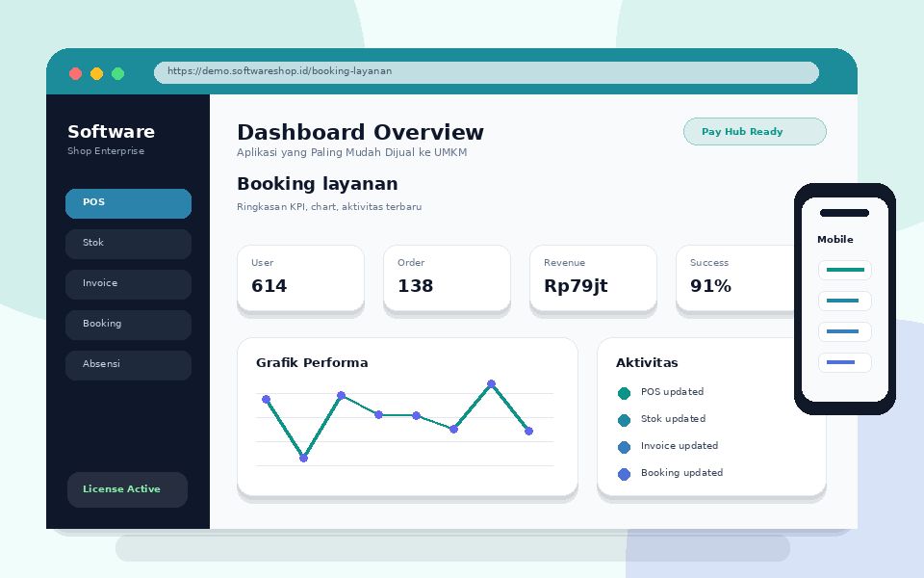Tap the first teal item in Mobile preview
Image resolution: width=924 pixels, height=578 pixels.
[844, 270]
